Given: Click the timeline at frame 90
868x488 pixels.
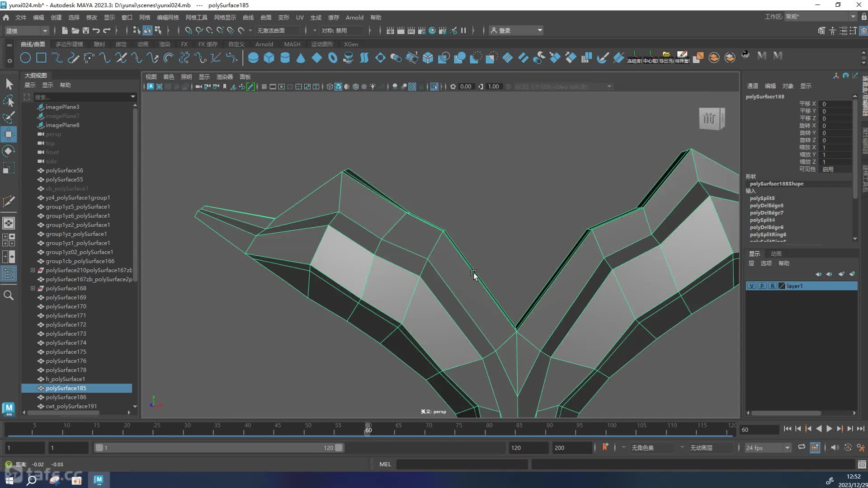Looking at the screenshot, I should pyautogui.click(x=549, y=428).
